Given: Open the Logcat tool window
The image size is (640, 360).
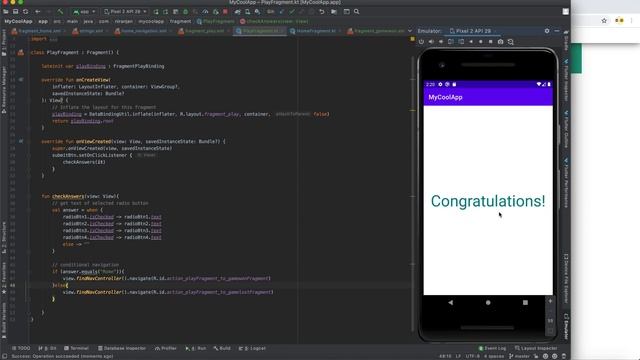Looking at the screenshot, I should click(x=252, y=348).
